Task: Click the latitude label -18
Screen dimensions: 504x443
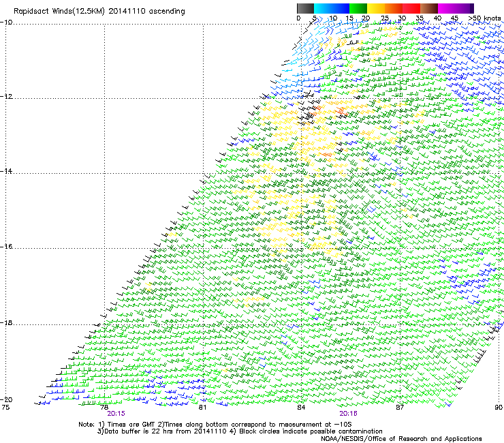Action: 6,322
